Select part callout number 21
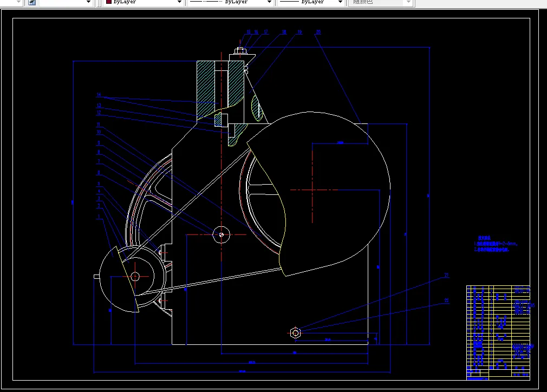 [446, 275]
